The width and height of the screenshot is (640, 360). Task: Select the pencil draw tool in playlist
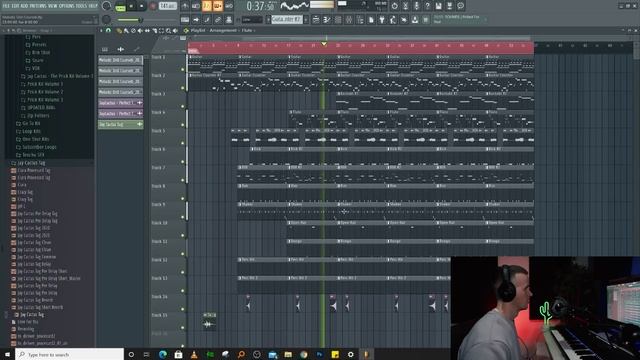[x=119, y=31]
